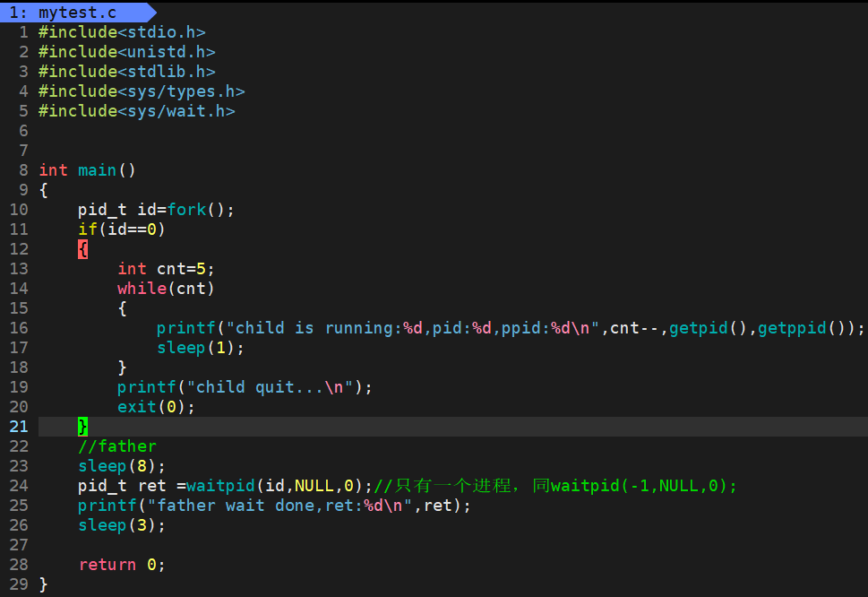Screen dimensions: 868x597
Task: Click the 'exit(0);' line
Action: click(x=156, y=407)
